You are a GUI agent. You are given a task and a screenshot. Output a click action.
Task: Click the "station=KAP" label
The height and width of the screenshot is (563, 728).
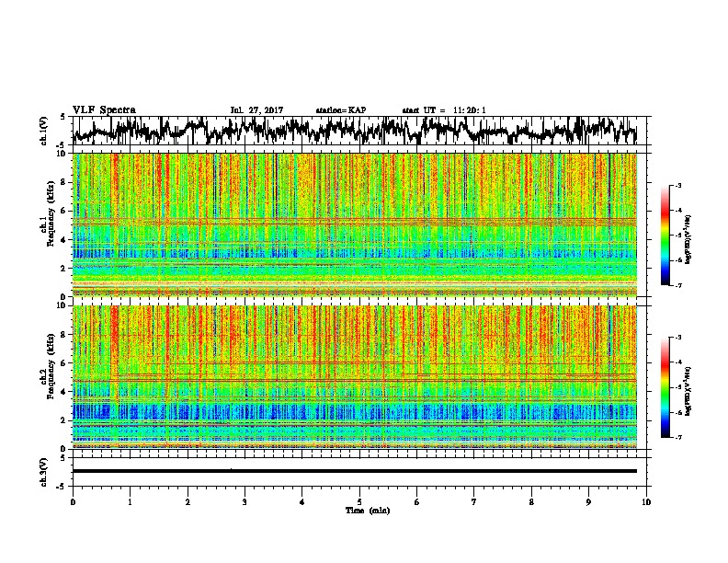coord(341,110)
